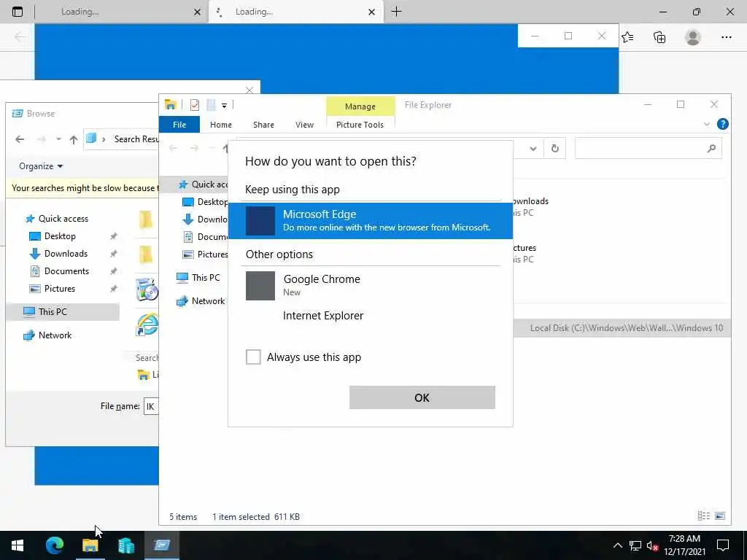Click the muted volume tray icon
Screen dimensions: 747x560
click(x=653, y=545)
